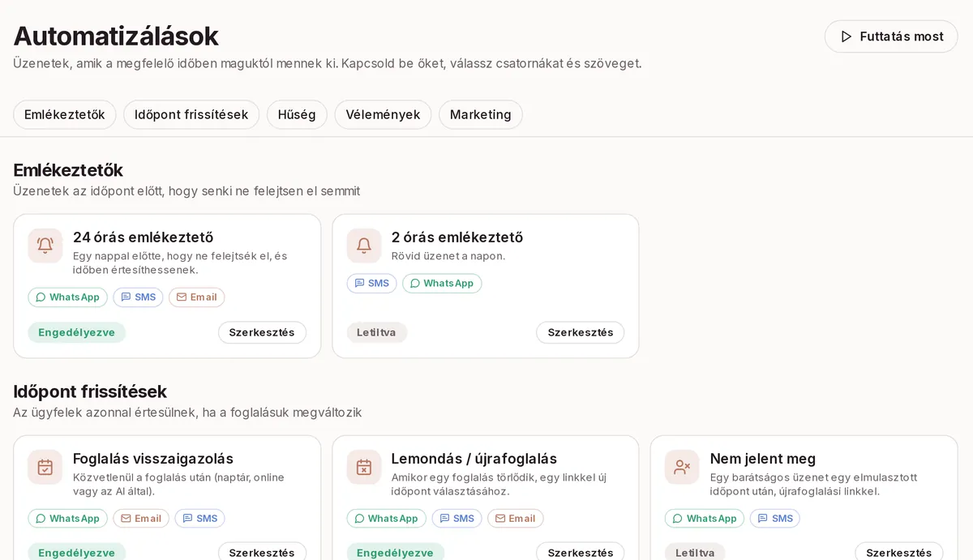Click WhatsApp chip in Lemondás / újrafoglalás card
The width and height of the screenshot is (973, 560).
click(x=386, y=519)
